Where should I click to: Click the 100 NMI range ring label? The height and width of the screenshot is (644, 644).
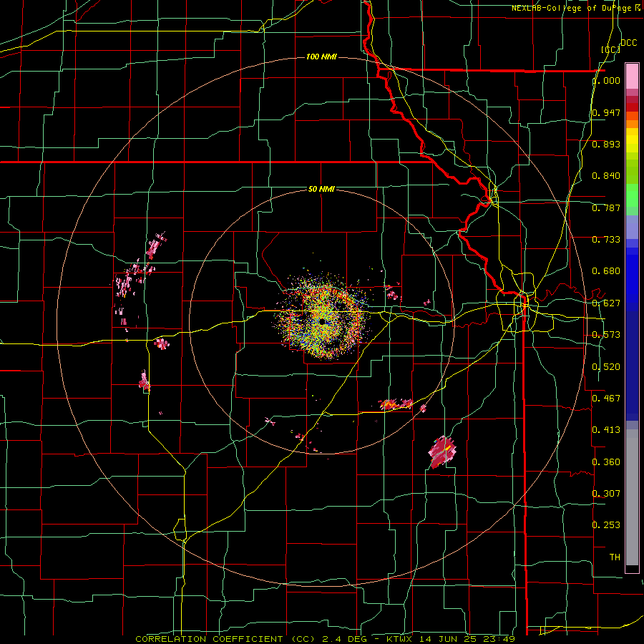pyautogui.click(x=321, y=57)
